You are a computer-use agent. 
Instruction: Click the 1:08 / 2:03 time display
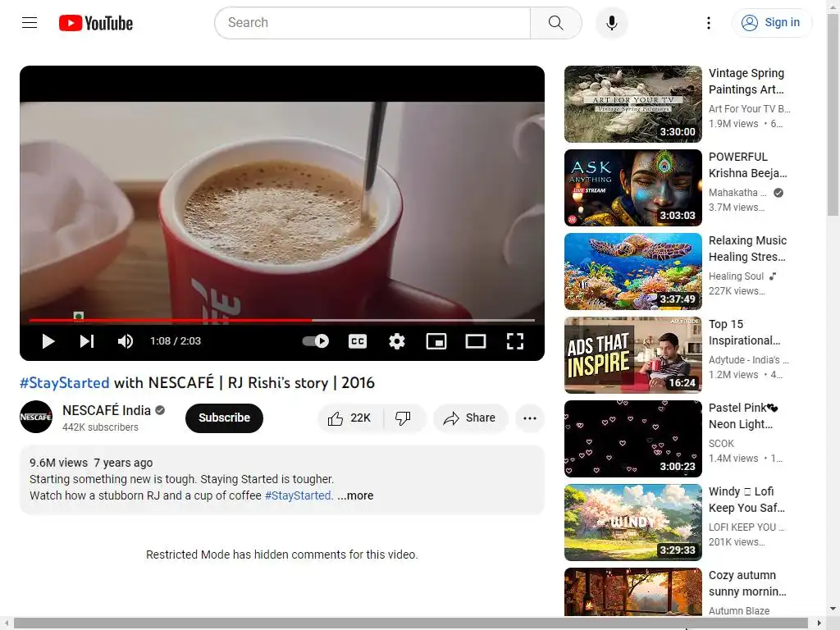176,341
